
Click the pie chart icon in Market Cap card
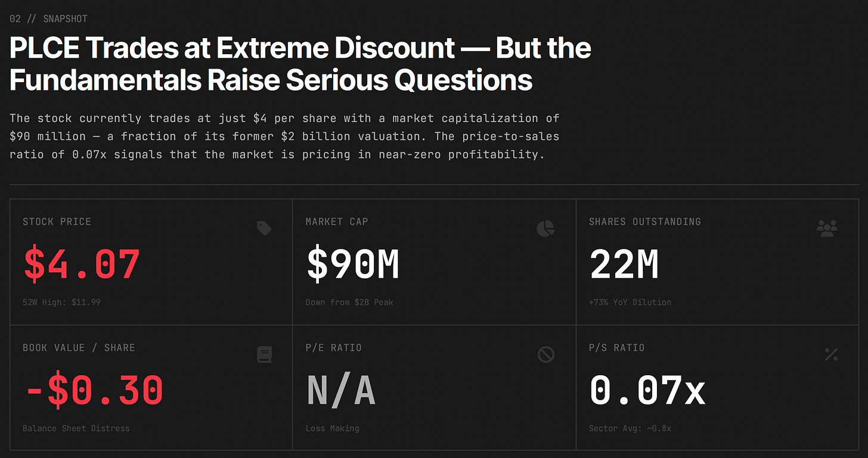click(545, 228)
